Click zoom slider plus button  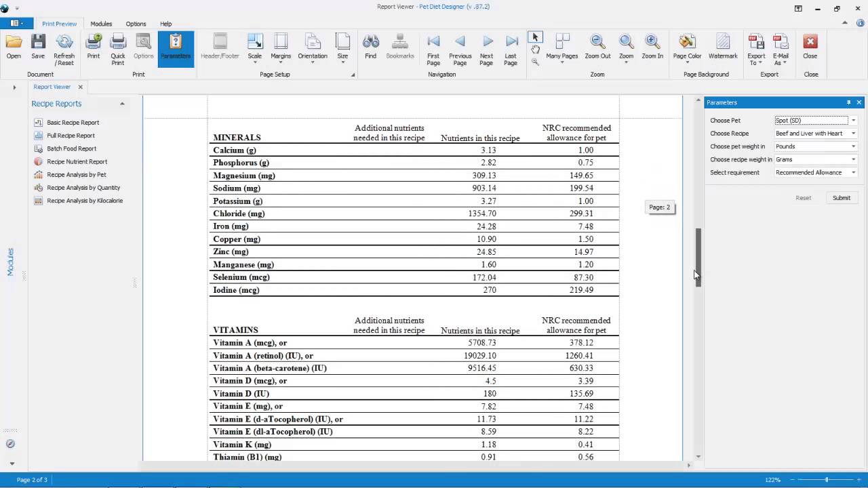857,480
